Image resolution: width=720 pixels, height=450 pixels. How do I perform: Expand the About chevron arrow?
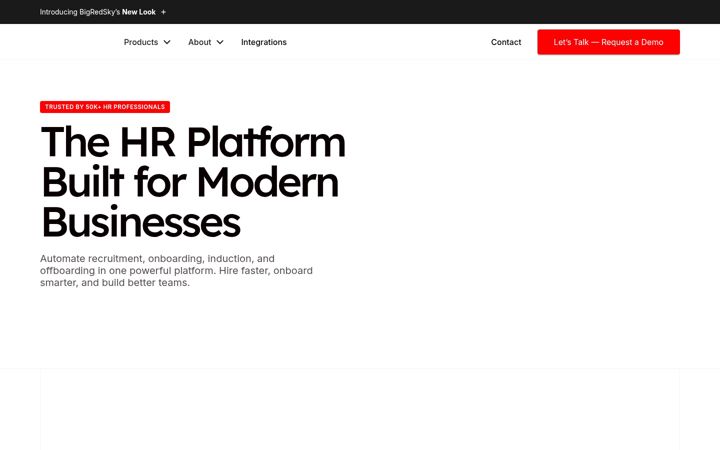click(x=220, y=42)
